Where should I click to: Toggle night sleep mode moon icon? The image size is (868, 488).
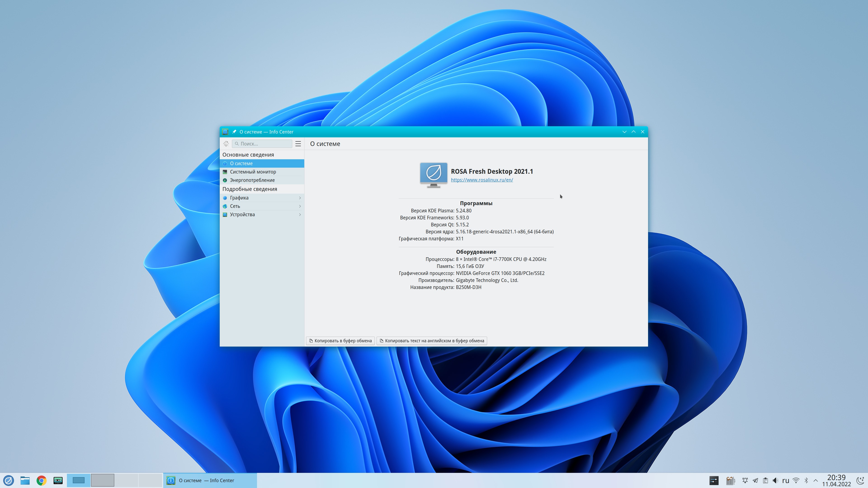click(x=860, y=481)
